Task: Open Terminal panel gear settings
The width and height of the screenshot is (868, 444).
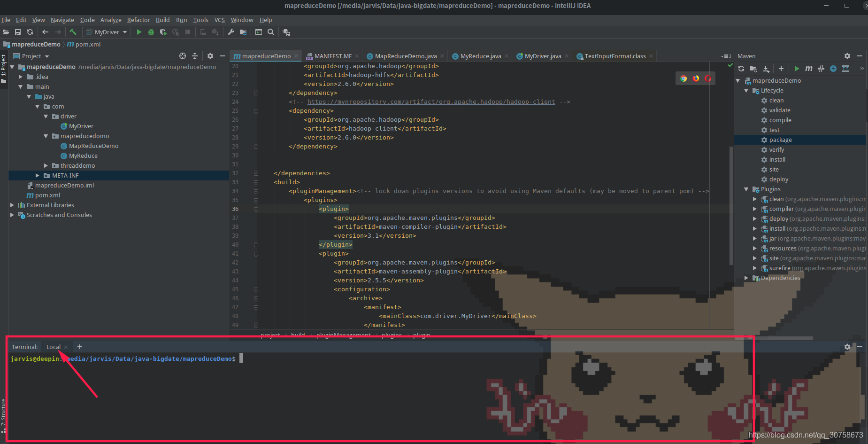Action: coord(847,347)
